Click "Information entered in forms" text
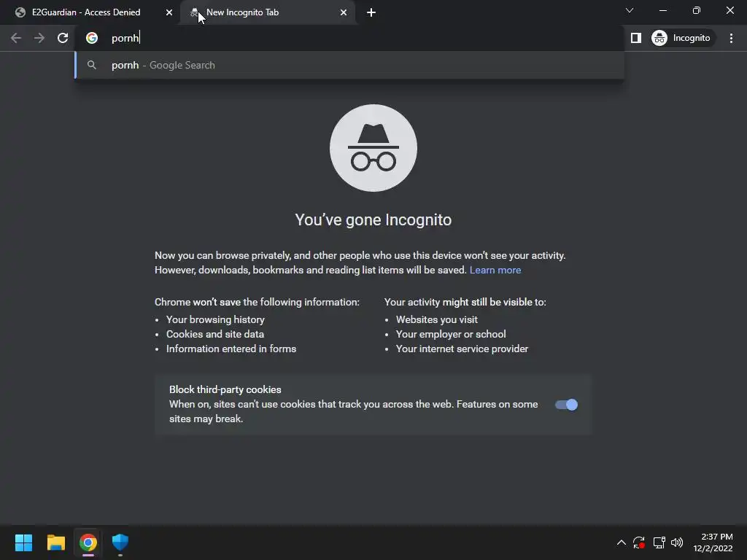Viewport: 747px width, 560px height. pos(231,349)
